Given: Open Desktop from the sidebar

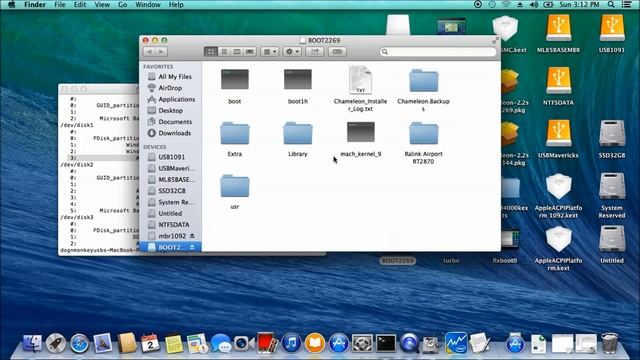Looking at the screenshot, I should (x=170, y=111).
